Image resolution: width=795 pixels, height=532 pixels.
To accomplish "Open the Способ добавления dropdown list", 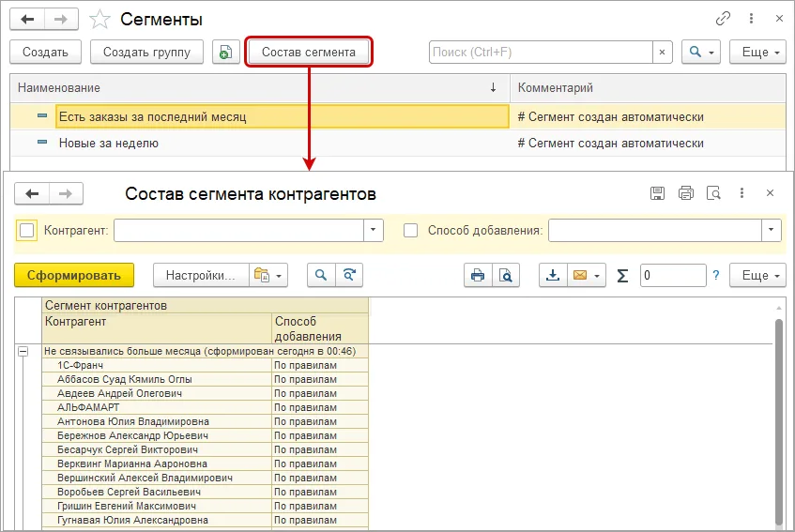I will click(x=771, y=230).
